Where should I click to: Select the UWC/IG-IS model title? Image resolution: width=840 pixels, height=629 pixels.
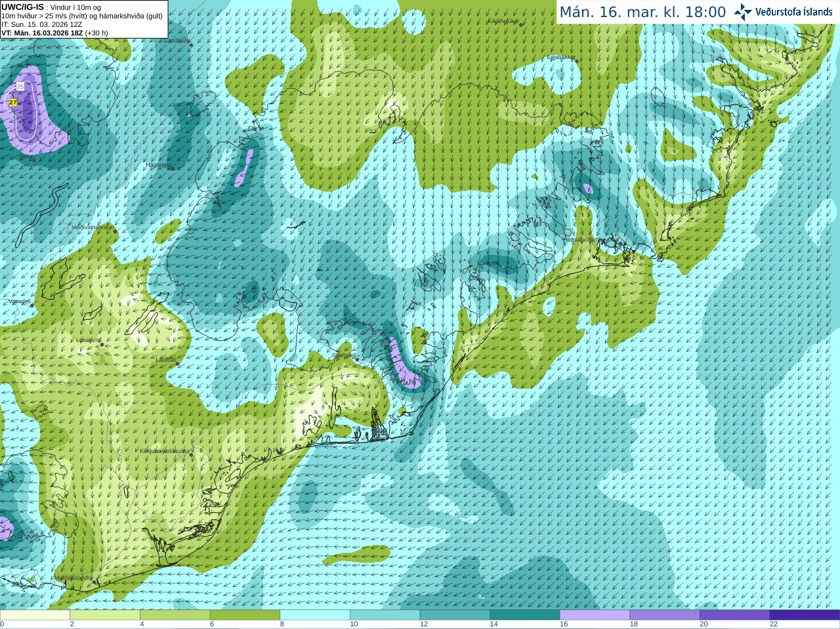pos(22,7)
